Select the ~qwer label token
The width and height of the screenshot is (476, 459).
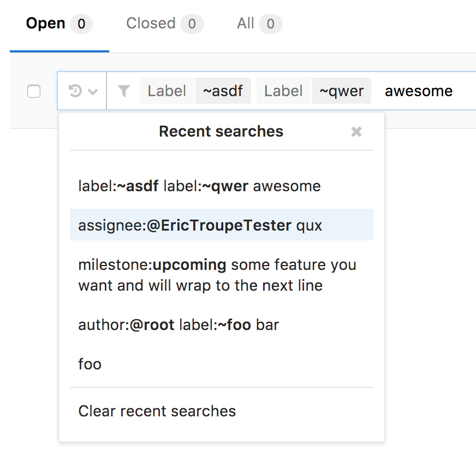pos(341,91)
